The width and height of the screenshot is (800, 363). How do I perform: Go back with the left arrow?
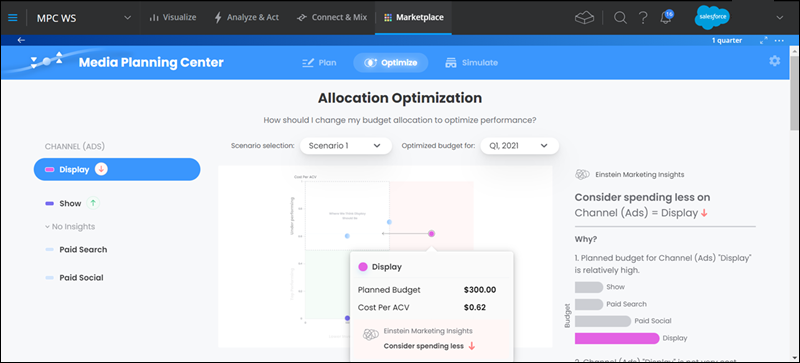pyautogui.click(x=21, y=40)
